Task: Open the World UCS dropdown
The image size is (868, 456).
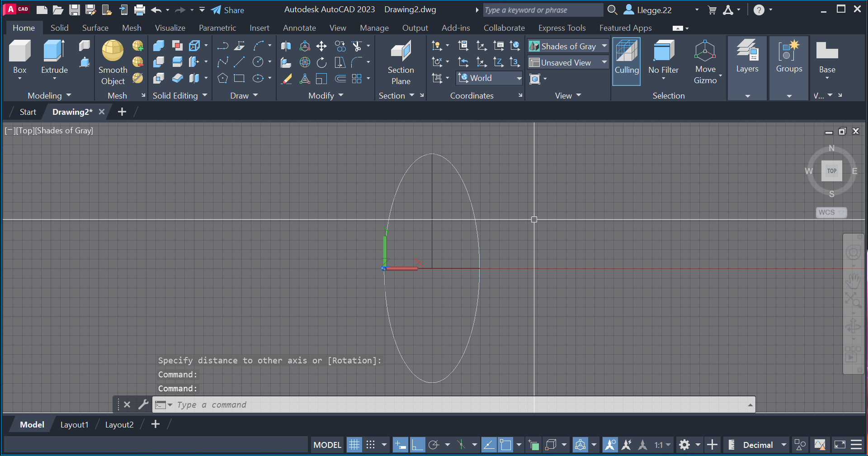Action: pos(490,78)
